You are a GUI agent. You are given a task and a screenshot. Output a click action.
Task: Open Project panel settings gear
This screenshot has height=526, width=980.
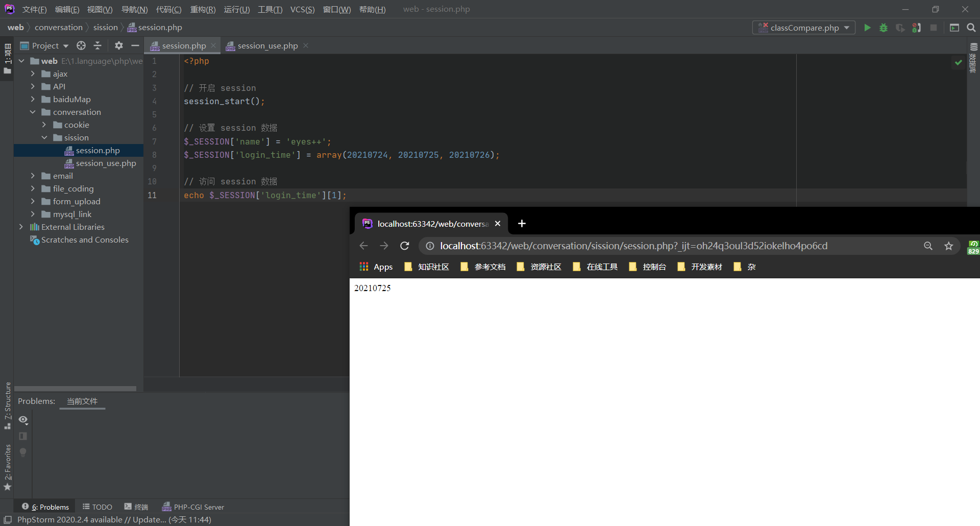point(118,45)
